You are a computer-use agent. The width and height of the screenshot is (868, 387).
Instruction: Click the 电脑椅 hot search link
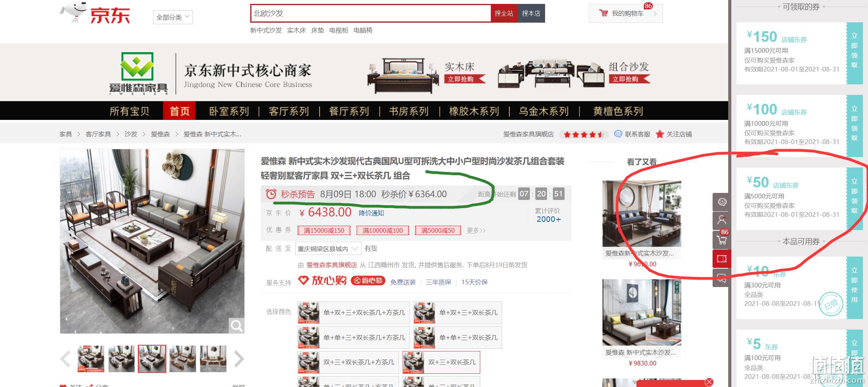[x=363, y=30]
